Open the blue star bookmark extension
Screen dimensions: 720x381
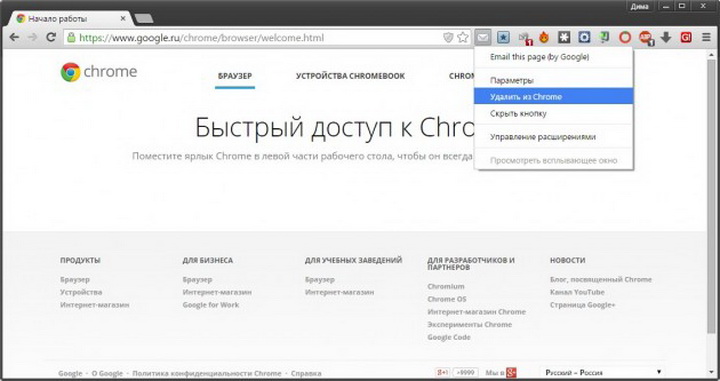coord(503,38)
